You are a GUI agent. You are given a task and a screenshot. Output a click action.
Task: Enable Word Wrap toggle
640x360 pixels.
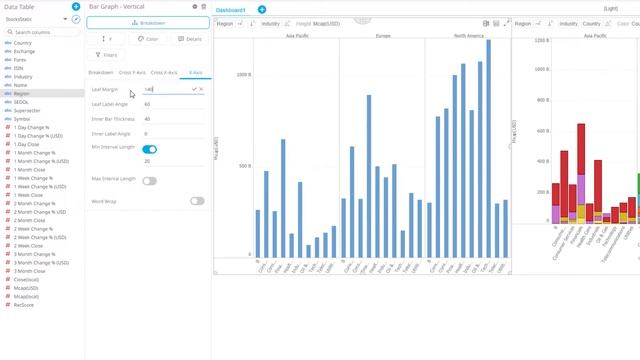click(197, 201)
